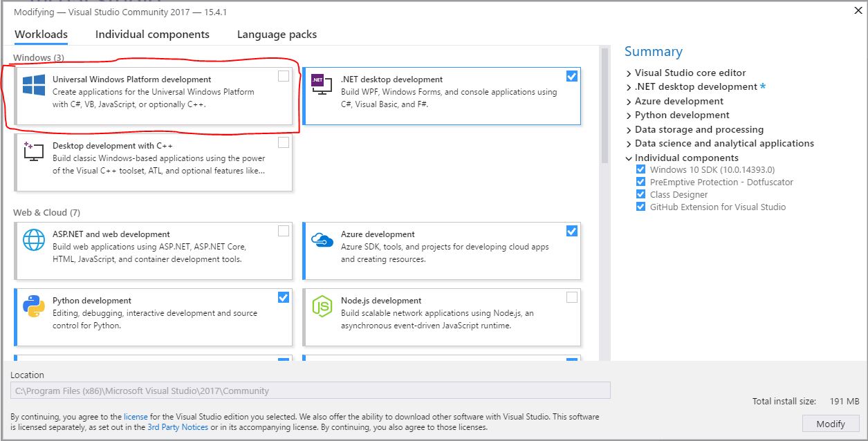Open the license link
868x441 pixels.
tap(136, 417)
